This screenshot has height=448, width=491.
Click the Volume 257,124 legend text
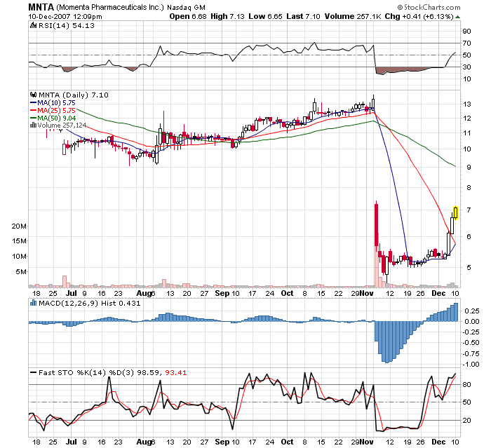click(62, 125)
